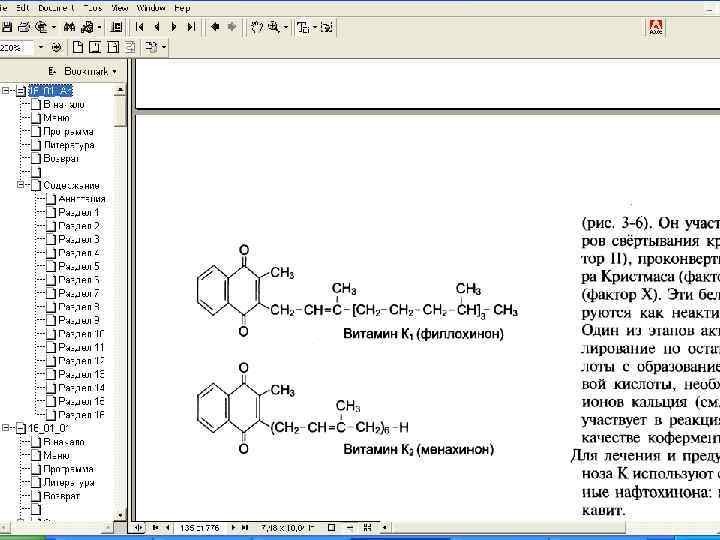Click the zoom-in button beside zoom percentage
The width and height of the screenshot is (720, 540).
point(56,47)
